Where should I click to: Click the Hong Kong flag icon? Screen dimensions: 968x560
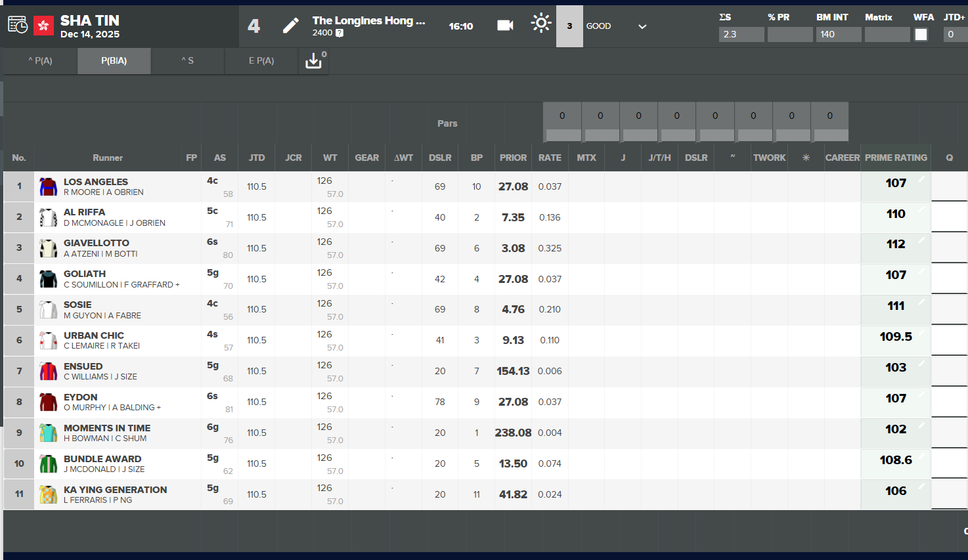44,26
